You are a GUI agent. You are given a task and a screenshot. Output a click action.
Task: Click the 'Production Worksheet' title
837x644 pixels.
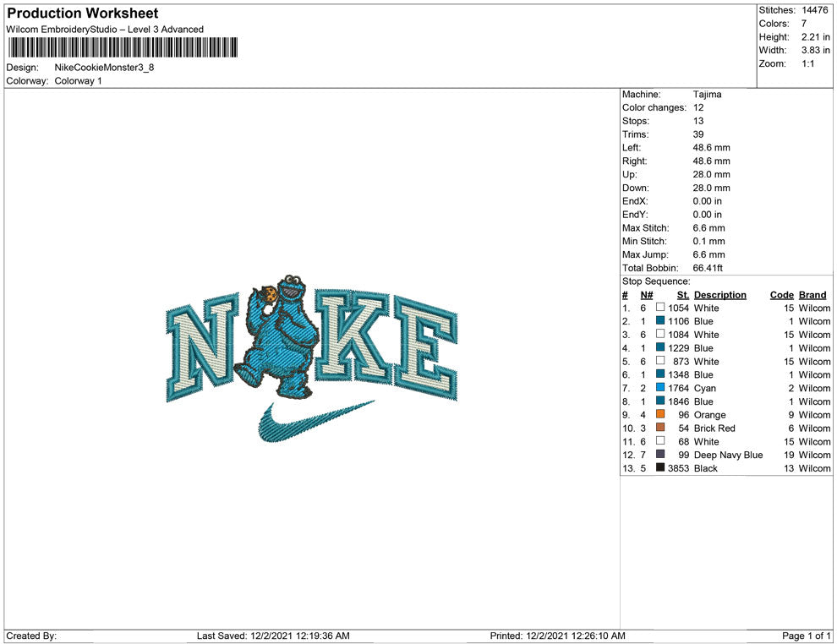click(x=83, y=14)
